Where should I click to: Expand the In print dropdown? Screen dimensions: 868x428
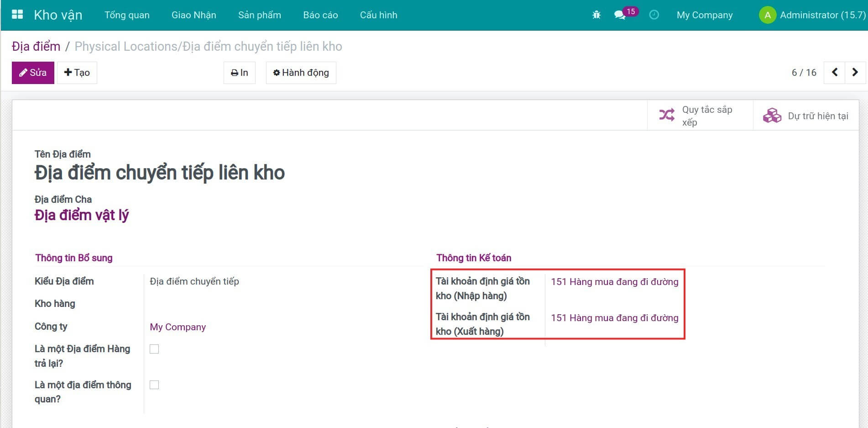239,73
